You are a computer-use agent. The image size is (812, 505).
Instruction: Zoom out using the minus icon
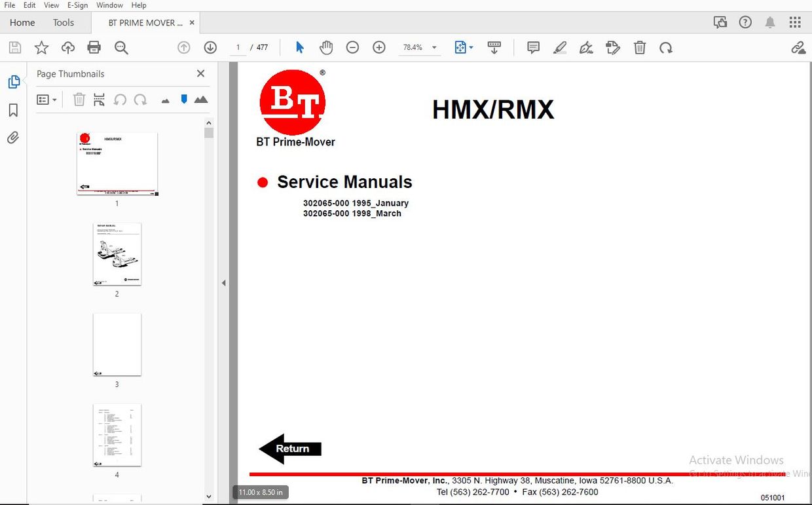click(352, 47)
